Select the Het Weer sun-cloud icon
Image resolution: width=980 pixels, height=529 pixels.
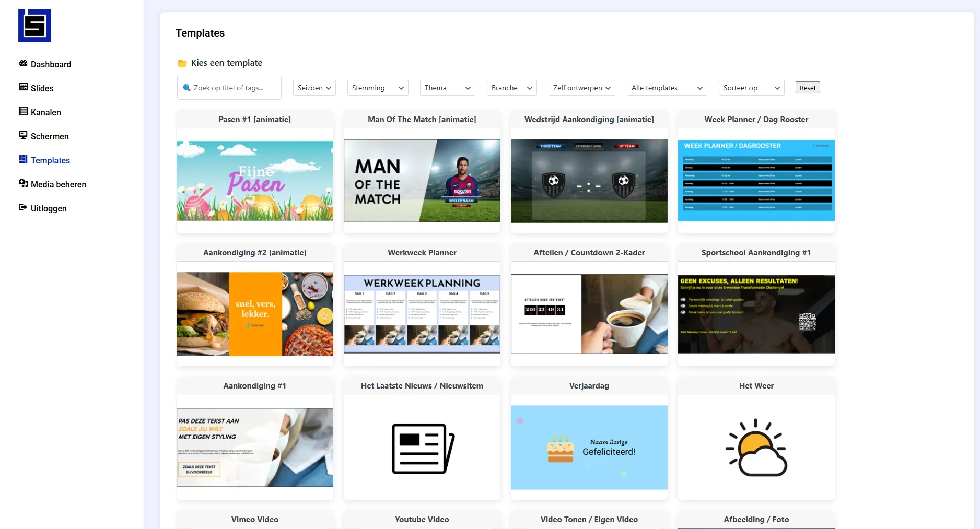[756, 448]
